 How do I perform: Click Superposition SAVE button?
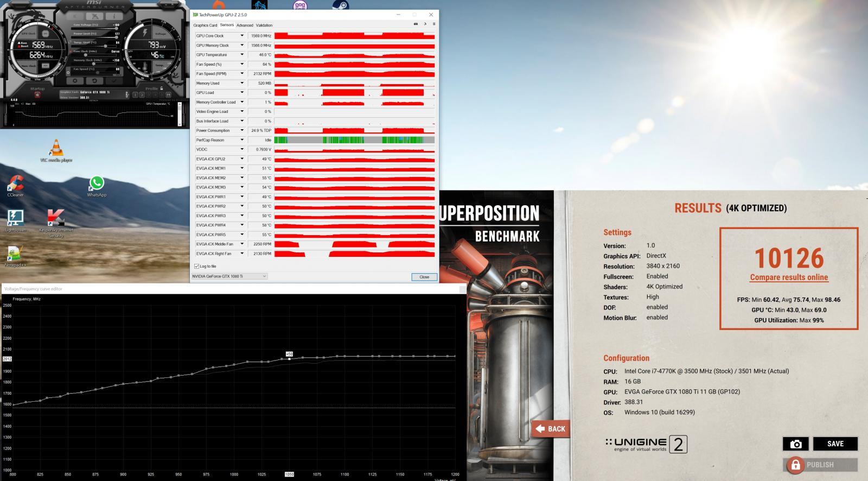[x=835, y=444]
